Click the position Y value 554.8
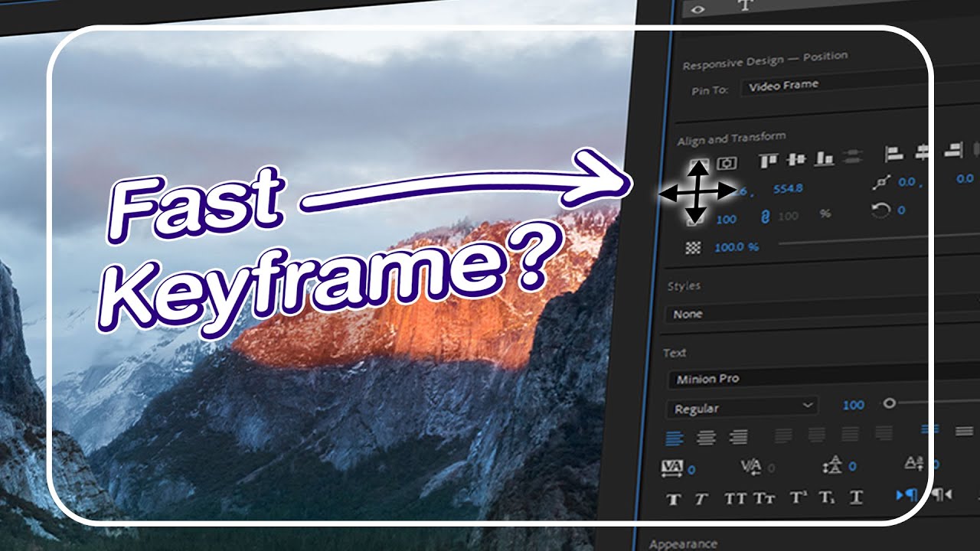This screenshot has width=980, height=551. coord(788,188)
